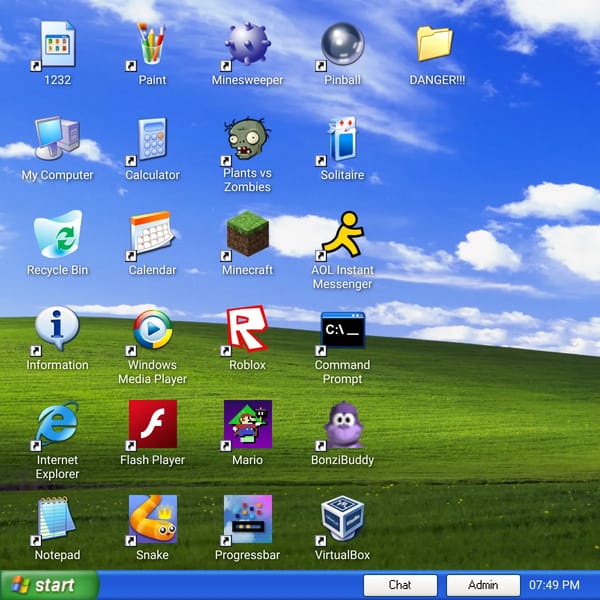
Task: Launch the Snake game icon
Action: point(153,519)
